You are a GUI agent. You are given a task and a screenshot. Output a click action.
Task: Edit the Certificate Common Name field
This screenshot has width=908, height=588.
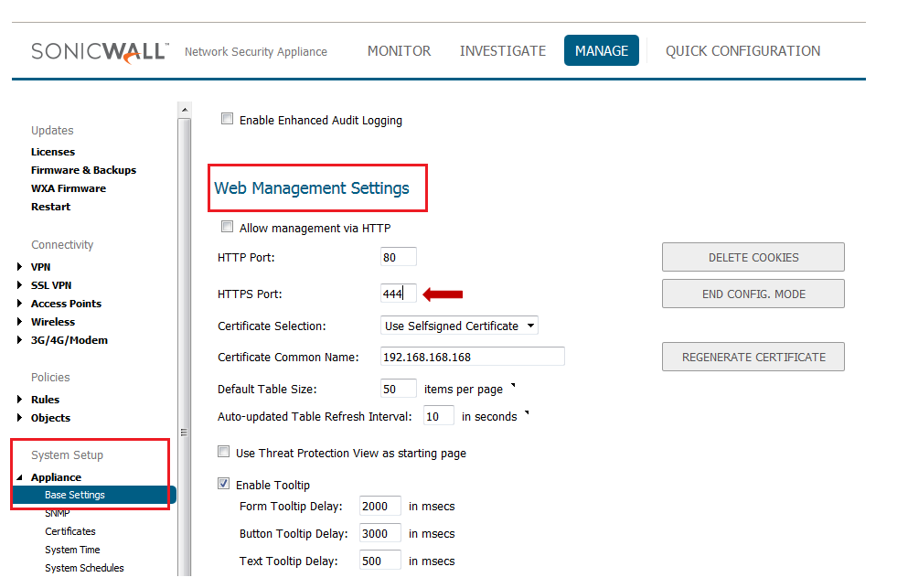pos(473,357)
